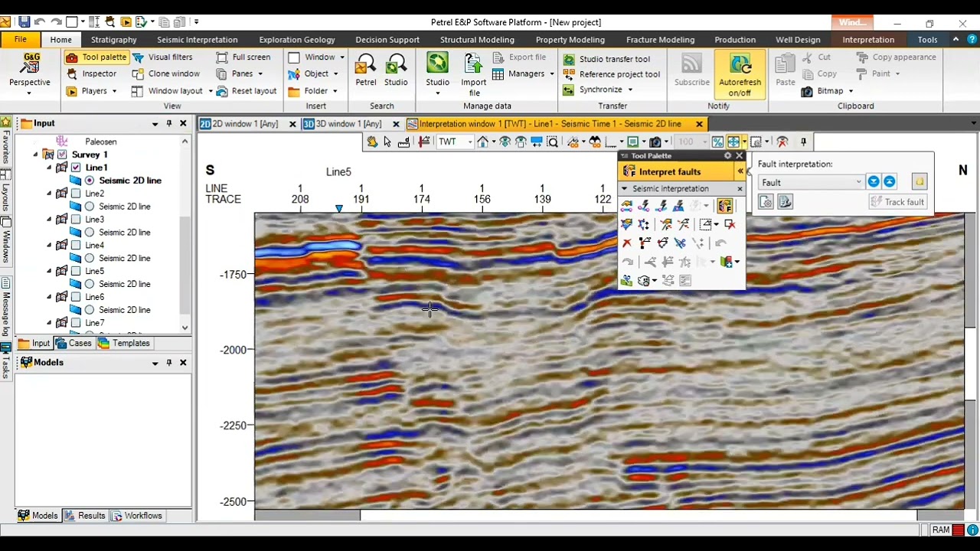Open the Window layout dropdown
Viewport: 980px width, 551px height.
point(210,91)
